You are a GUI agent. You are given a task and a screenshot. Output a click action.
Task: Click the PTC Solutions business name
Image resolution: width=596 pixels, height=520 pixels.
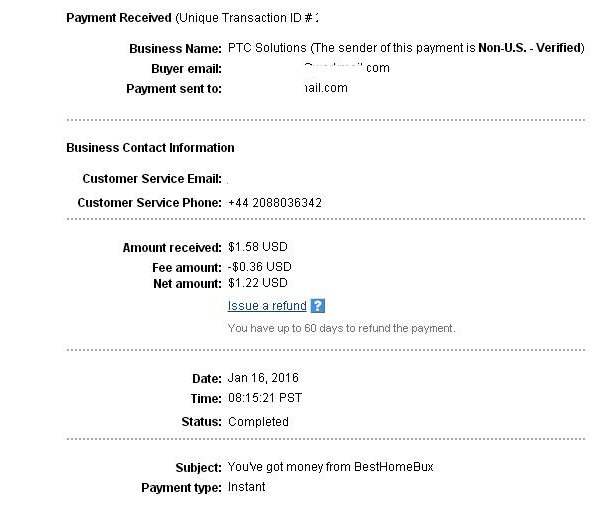coord(267,48)
